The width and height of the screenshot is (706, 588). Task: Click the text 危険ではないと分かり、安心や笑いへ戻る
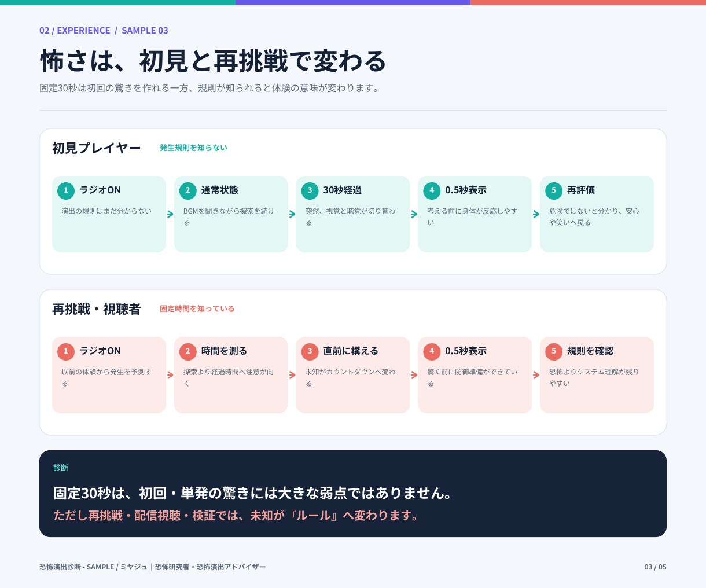point(594,217)
